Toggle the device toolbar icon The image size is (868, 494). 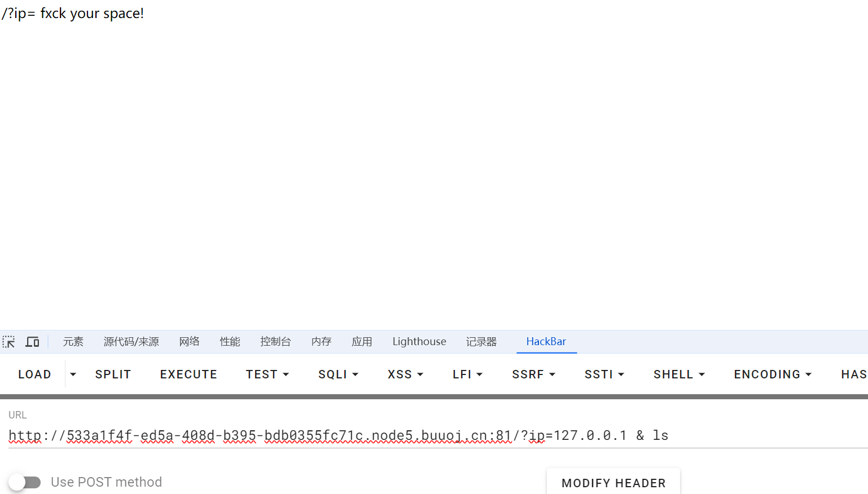(x=33, y=342)
